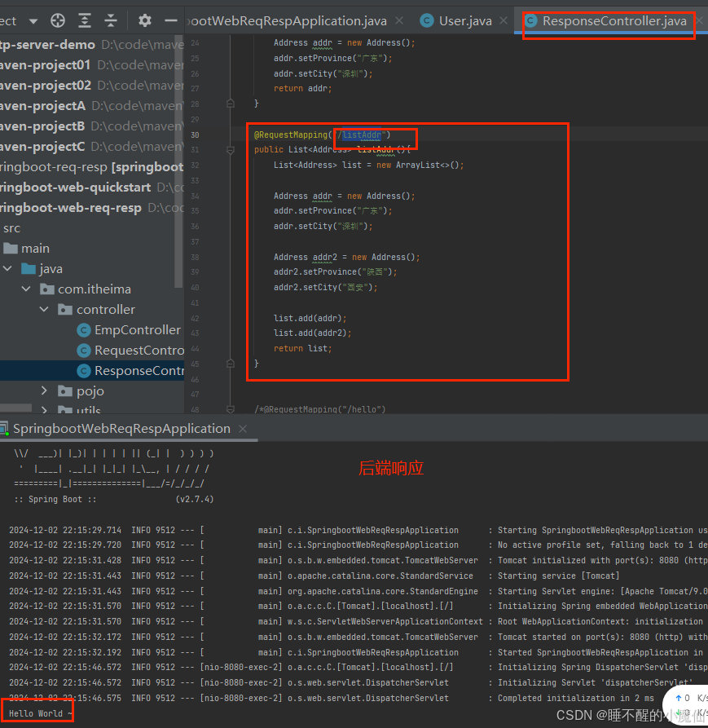
Task: Select the springboot-web-req-resp project
Action: [x=71, y=208]
